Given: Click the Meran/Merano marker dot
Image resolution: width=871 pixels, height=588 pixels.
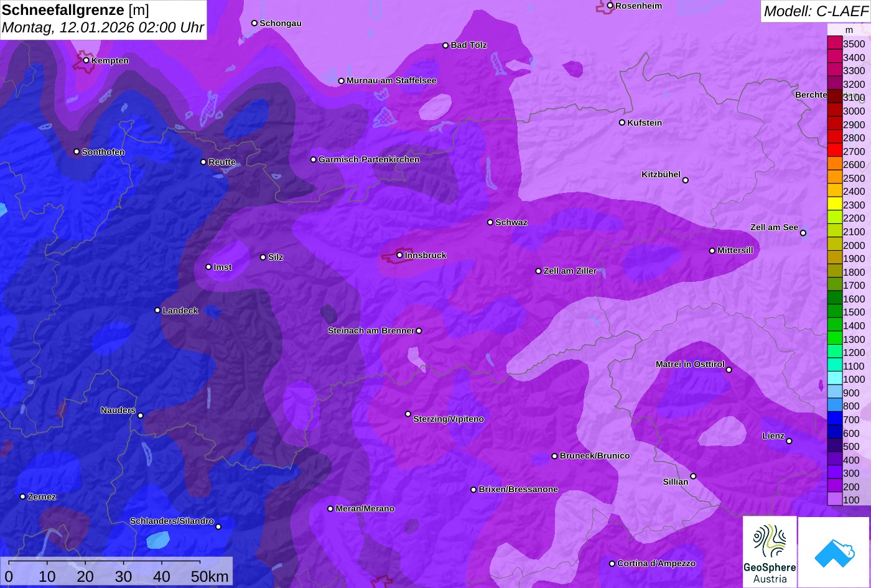Looking at the screenshot, I should click(330, 509).
